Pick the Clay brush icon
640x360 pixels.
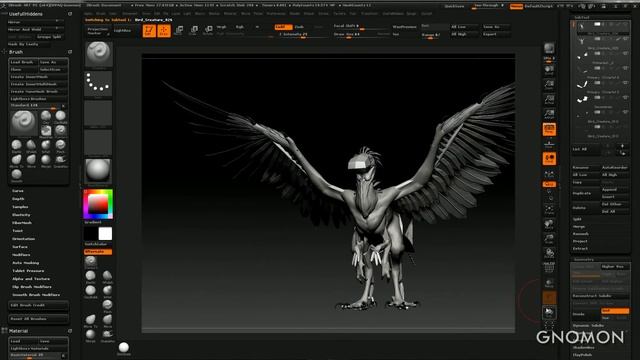[46, 116]
